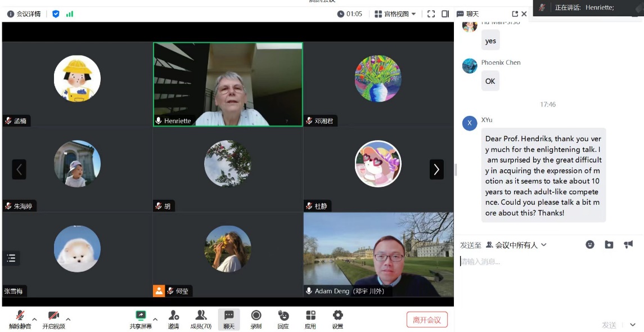The height and width of the screenshot is (332, 644).
Task: Open the invite (邀请) dialog
Action: [174, 318]
